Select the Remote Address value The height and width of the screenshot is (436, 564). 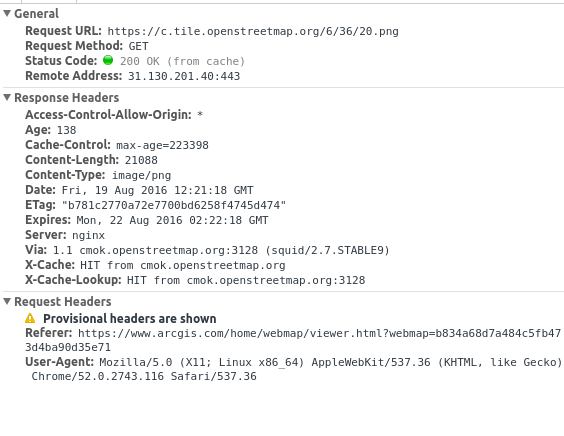click(184, 76)
